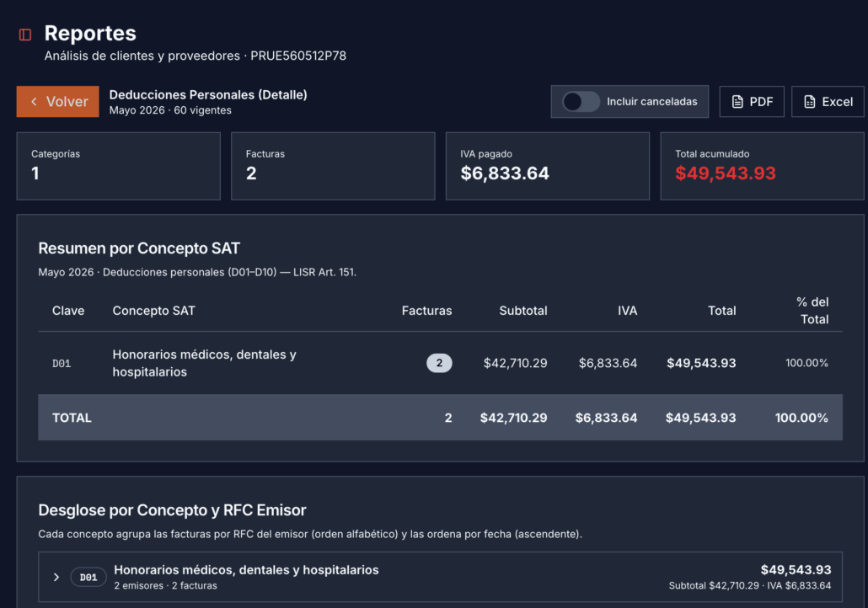The height and width of the screenshot is (608, 868).
Task: Download the report using the PDF button
Action: tap(752, 102)
